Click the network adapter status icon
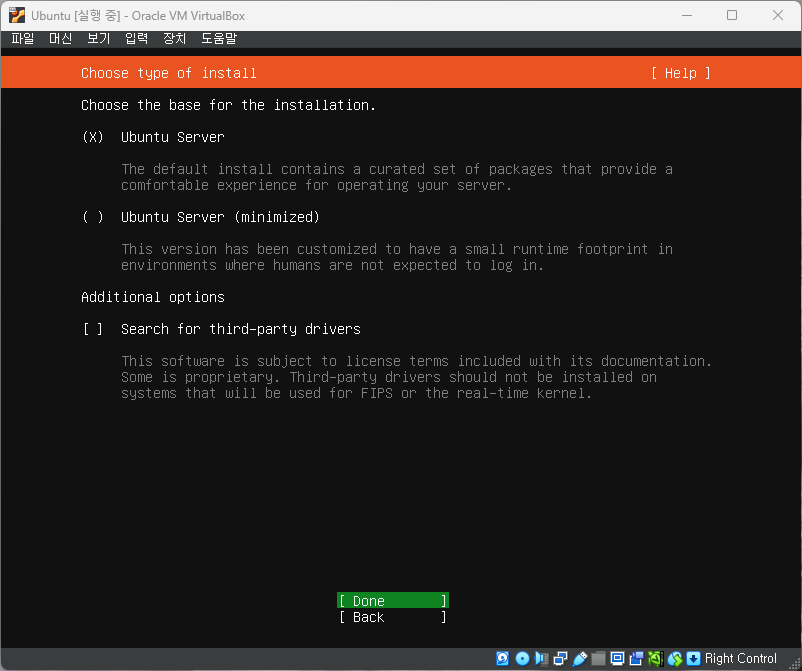Viewport: 802px width, 671px height. 561,658
